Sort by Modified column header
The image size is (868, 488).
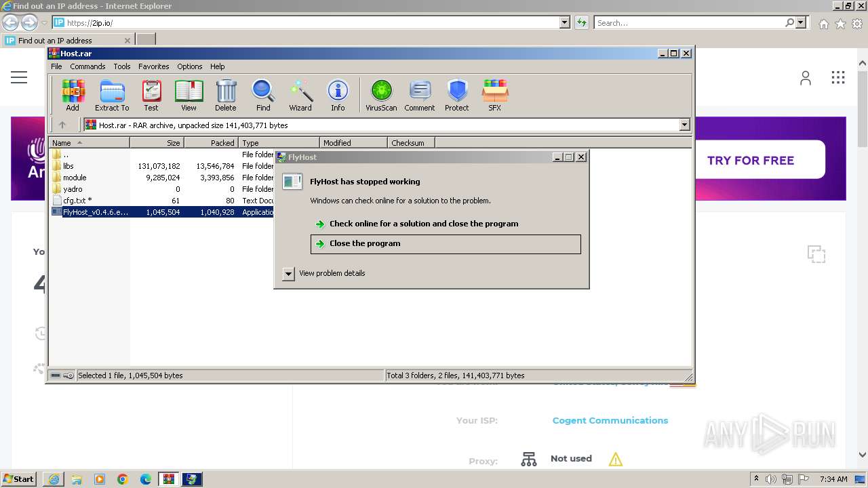(353, 143)
